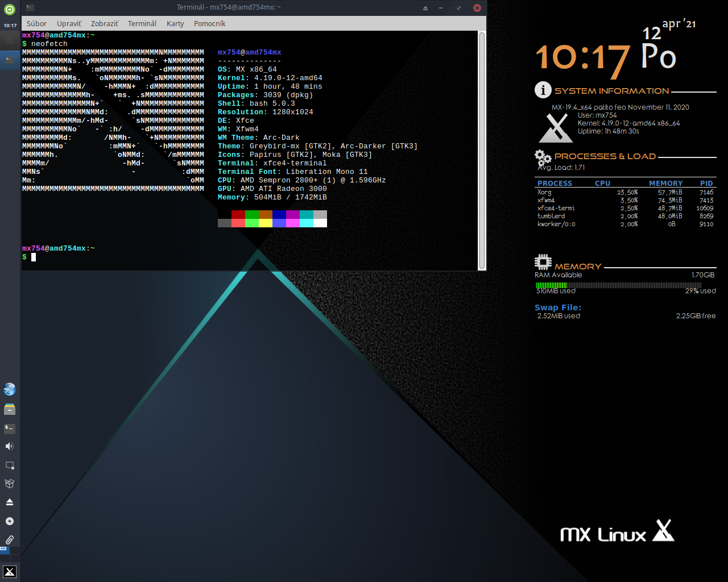Click the System Information info icon
Screen dimensions: 728x582
tap(543, 90)
